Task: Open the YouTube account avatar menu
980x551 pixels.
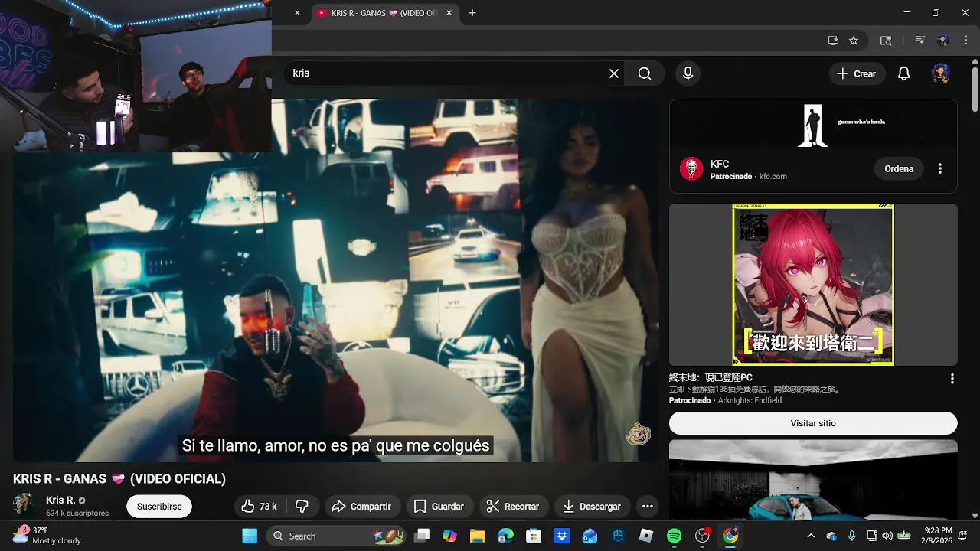Action: tap(941, 73)
